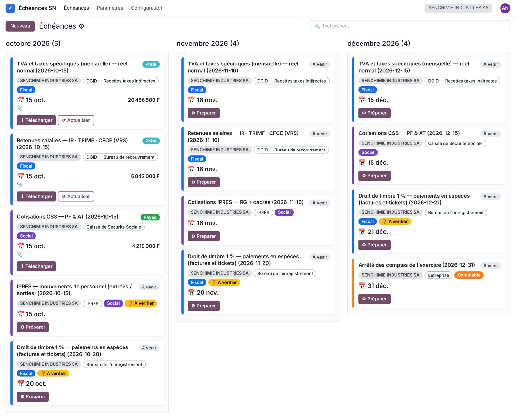
Task: Click À vérifier tag on October Droit de timbre
Action: (53, 373)
